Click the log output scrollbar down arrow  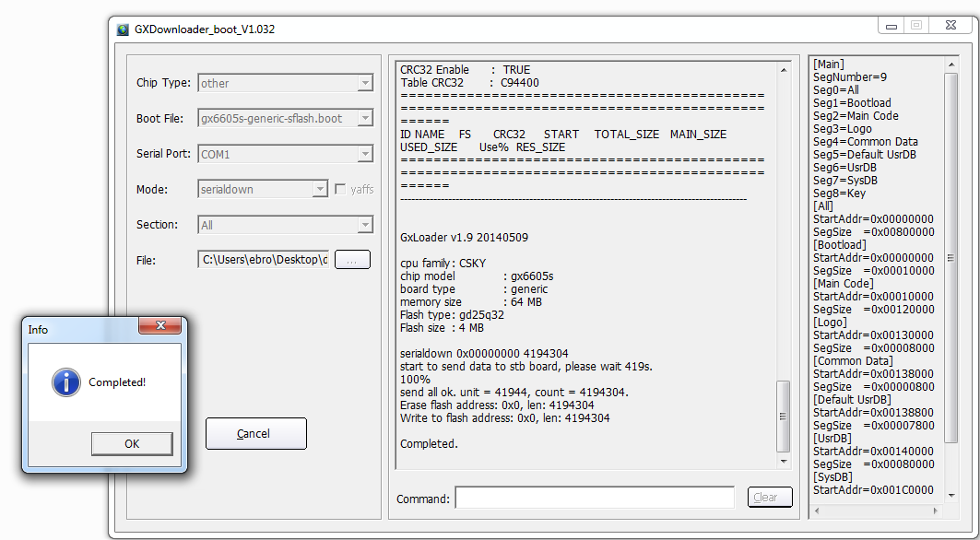point(785,461)
